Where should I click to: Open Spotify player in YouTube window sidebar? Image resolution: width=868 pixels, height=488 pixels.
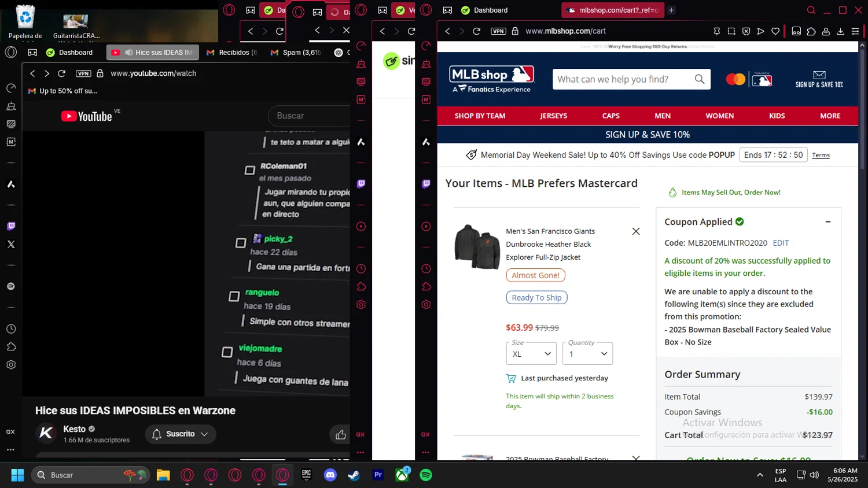(x=11, y=286)
